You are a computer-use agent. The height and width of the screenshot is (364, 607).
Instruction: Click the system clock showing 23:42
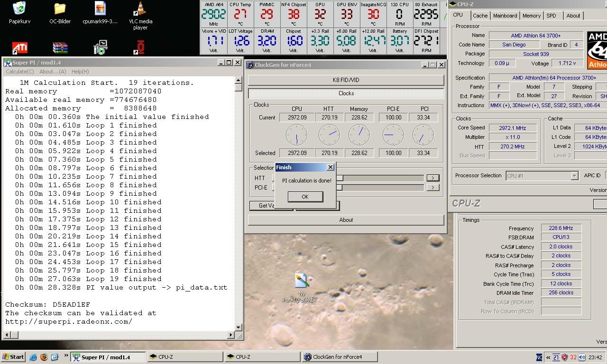point(595,357)
